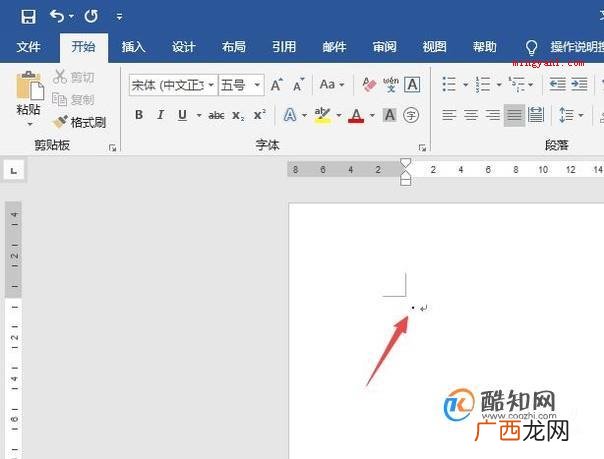Open the Font Color dropdown arrow
This screenshot has width=604, height=459.
click(x=372, y=115)
